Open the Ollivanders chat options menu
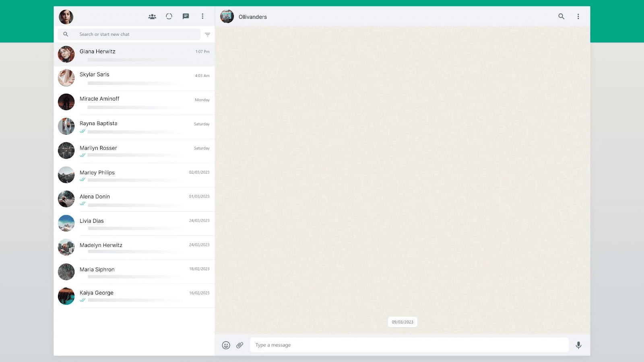Image resolution: width=644 pixels, height=362 pixels. pos(578,16)
